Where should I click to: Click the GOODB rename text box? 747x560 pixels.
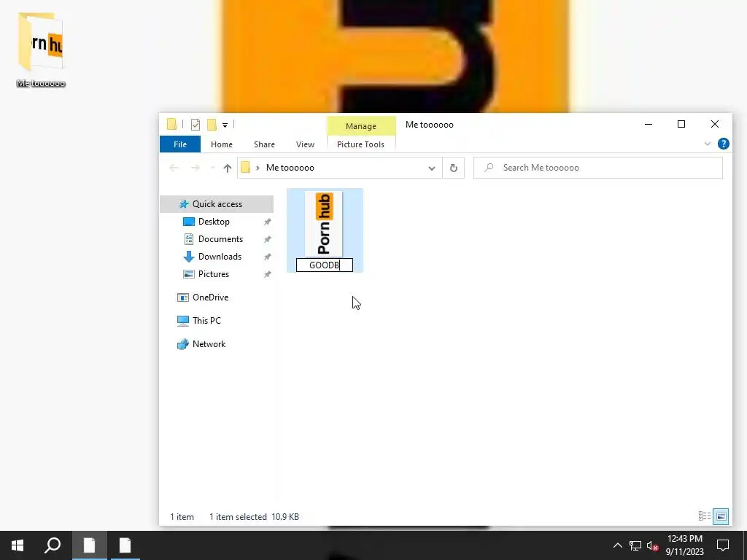pyautogui.click(x=325, y=265)
